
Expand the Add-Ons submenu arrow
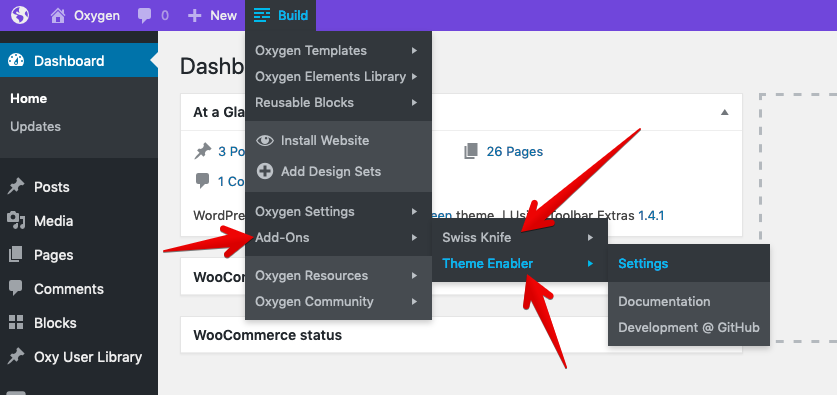414,238
